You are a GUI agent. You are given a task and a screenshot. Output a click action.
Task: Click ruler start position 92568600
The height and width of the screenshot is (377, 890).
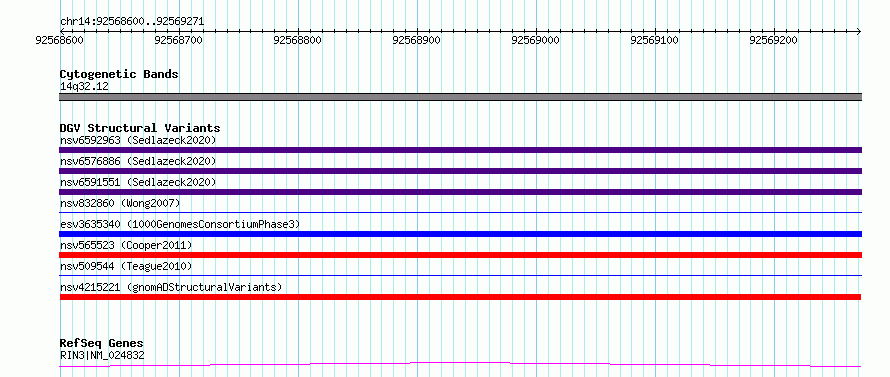pyautogui.click(x=59, y=40)
